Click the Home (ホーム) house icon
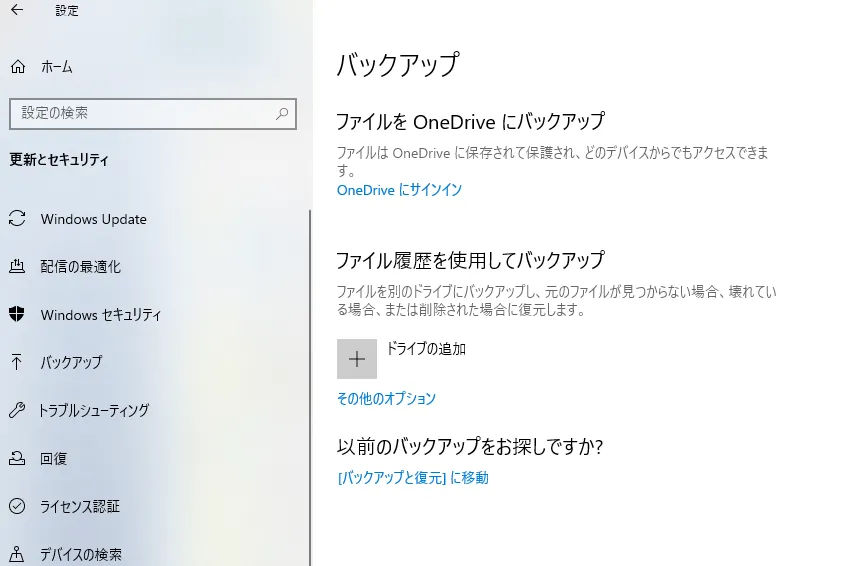The height and width of the screenshot is (566, 844). coord(17,67)
